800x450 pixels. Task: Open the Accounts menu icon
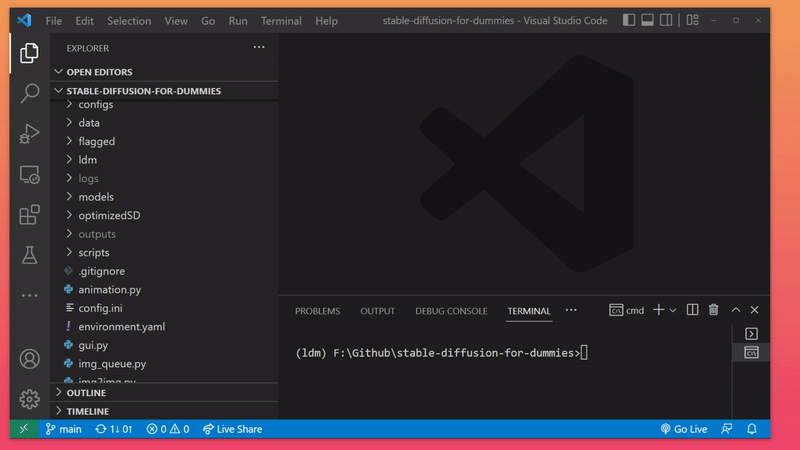point(29,359)
